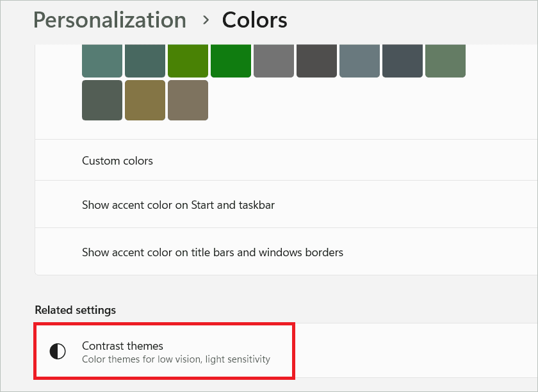This screenshot has width=538, height=392.
Task: Select the blue-gray slate swatch
Action: pos(359,61)
